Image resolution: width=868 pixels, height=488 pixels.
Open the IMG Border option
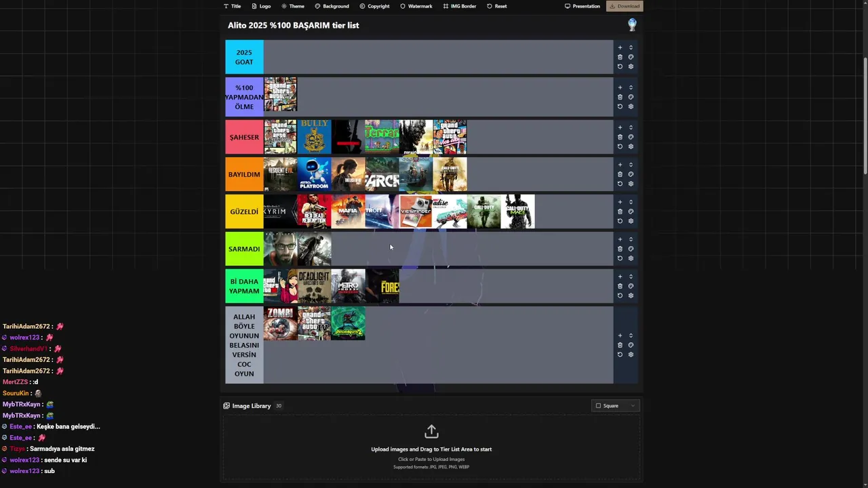pos(460,6)
